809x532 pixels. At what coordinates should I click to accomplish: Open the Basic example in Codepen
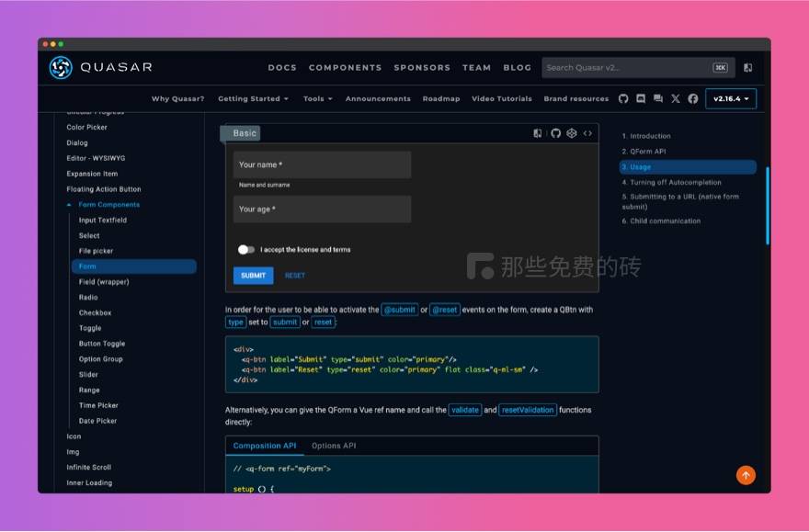point(572,133)
